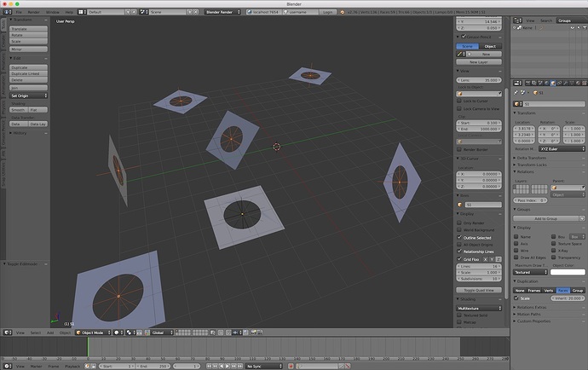Enable Only Render checkbox

point(459,223)
